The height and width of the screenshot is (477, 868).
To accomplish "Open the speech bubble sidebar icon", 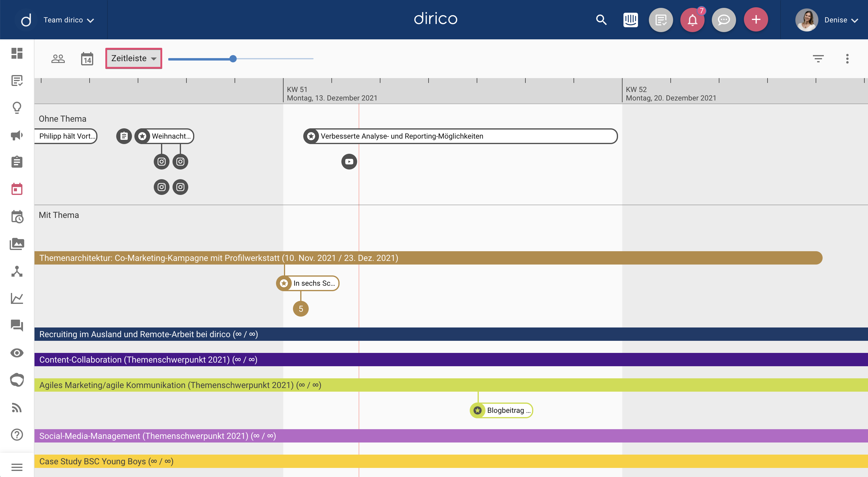I will click(x=17, y=380).
